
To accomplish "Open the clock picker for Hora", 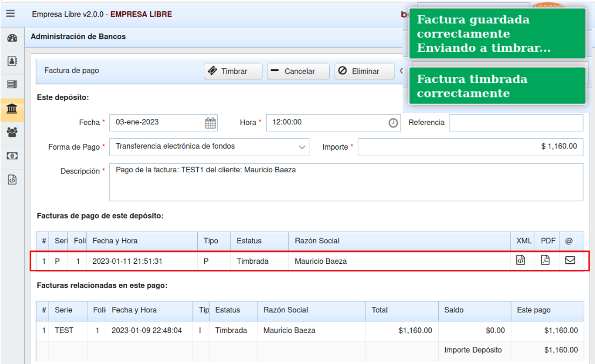I will tap(393, 123).
